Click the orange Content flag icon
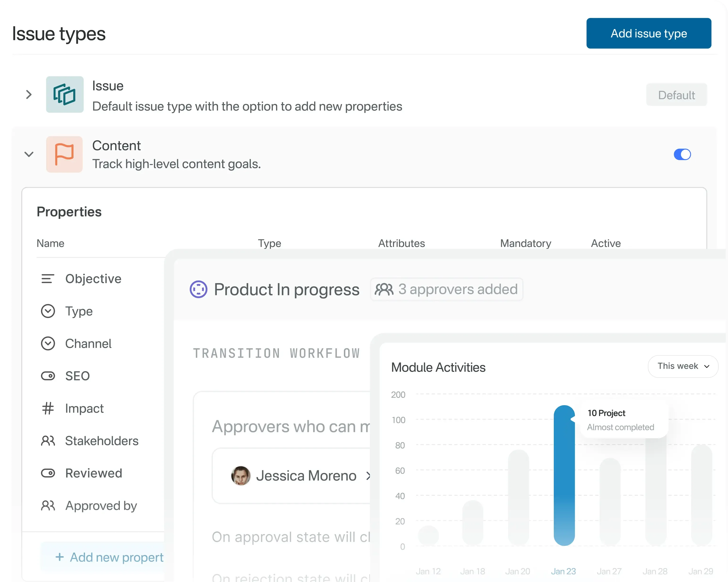Screen dimensions: 728x582 (64, 154)
